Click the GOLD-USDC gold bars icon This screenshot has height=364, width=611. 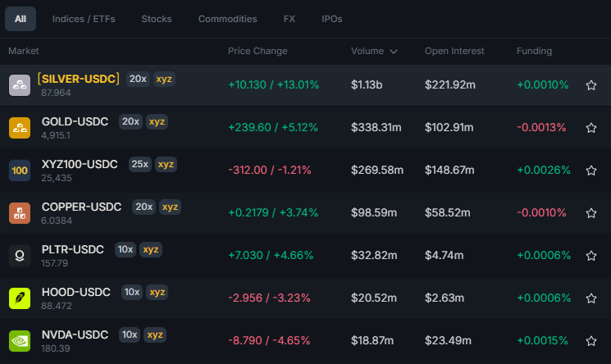click(20, 128)
